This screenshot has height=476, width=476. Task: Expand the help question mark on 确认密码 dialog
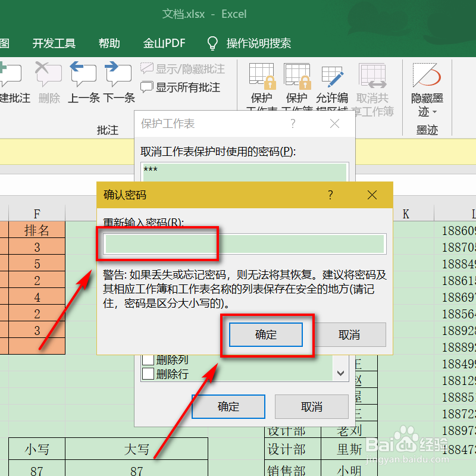[x=330, y=195]
